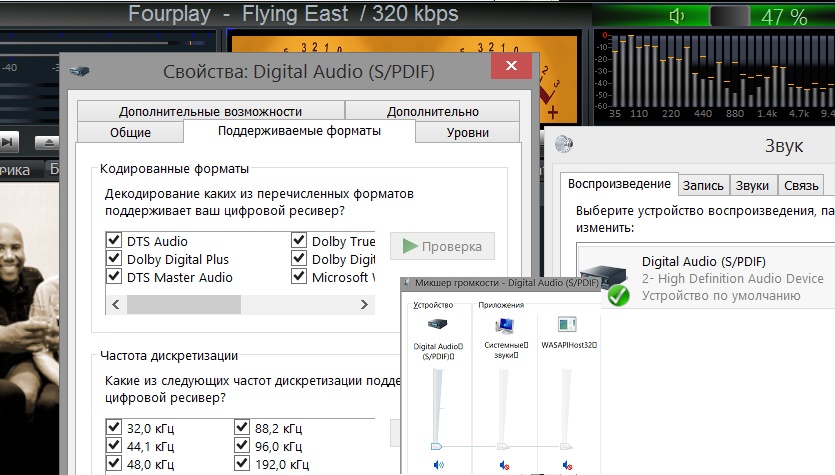This screenshot has width=835, height=475.
Task: Click the Digital Audio device icon in mixer
Action: point(438,324)
